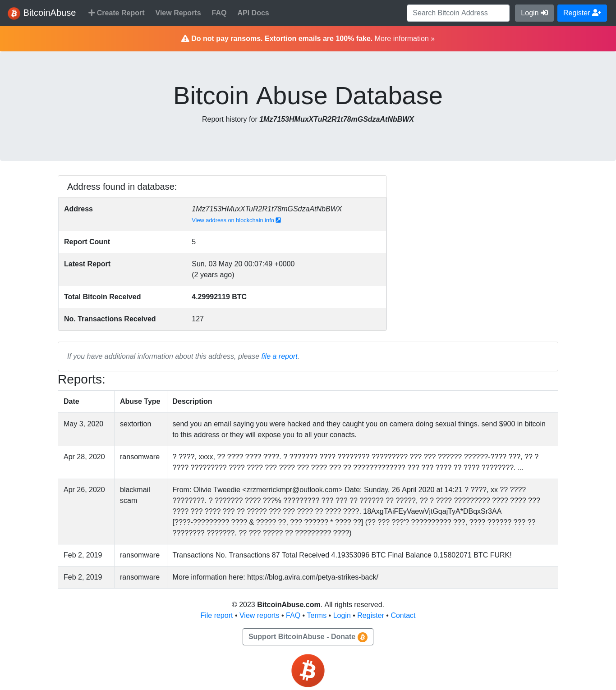Viewport: 616px width, 690px height.
Task: Click BitcoinAbuse.com text in copyright line
Action: 289,605
